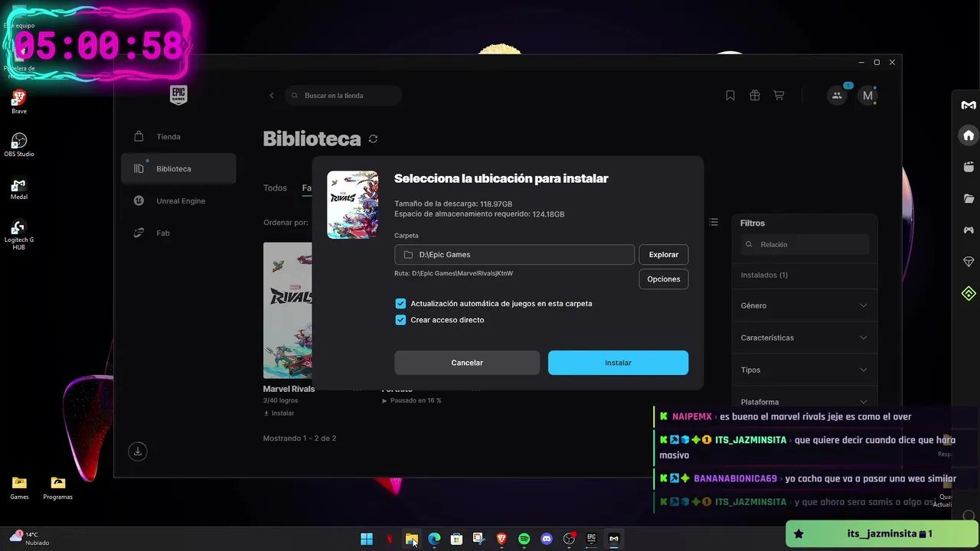Image resolution: width=980 pixels, height=551 pixels.
Task: Open the Medal clips icon in the side panel
Action: pos(969,167)
